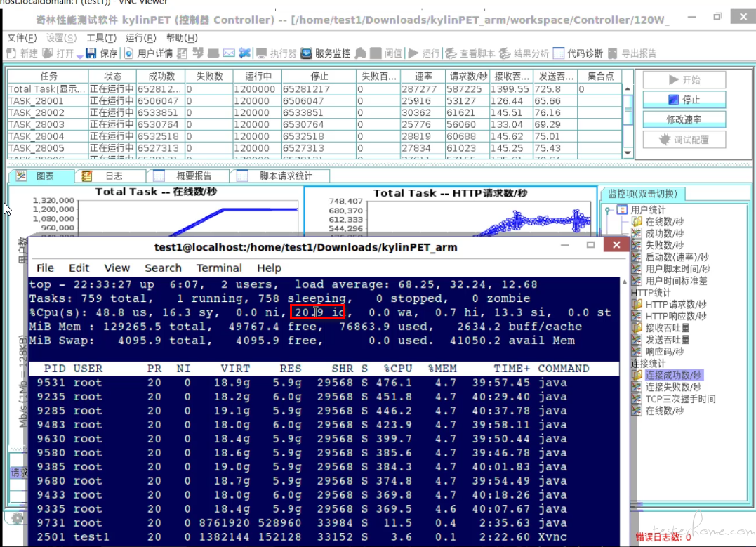This screenshot has width=756, height=547.
Task: Open the terminal's View menu
Action: pos(117,268)
